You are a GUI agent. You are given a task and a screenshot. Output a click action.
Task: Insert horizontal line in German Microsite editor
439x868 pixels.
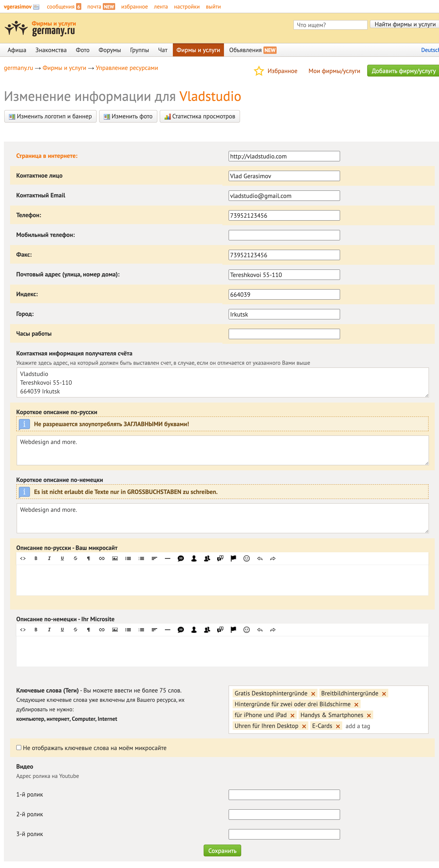click(168, 630)
